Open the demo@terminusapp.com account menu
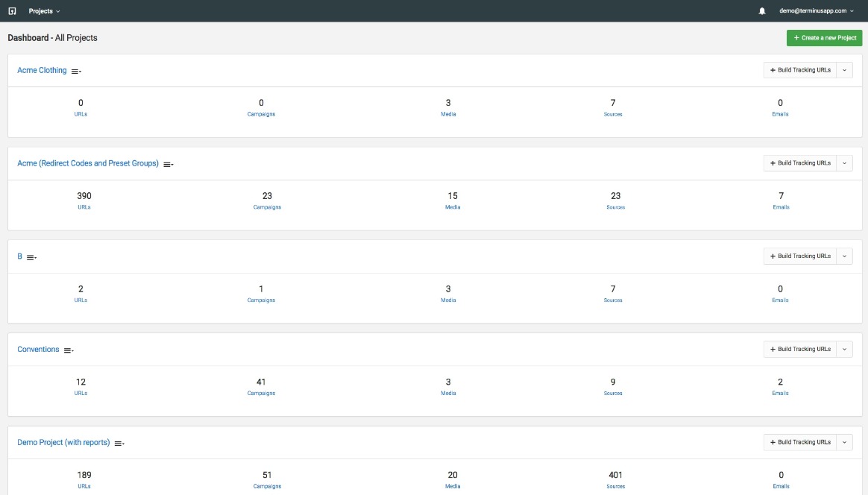 817,11
